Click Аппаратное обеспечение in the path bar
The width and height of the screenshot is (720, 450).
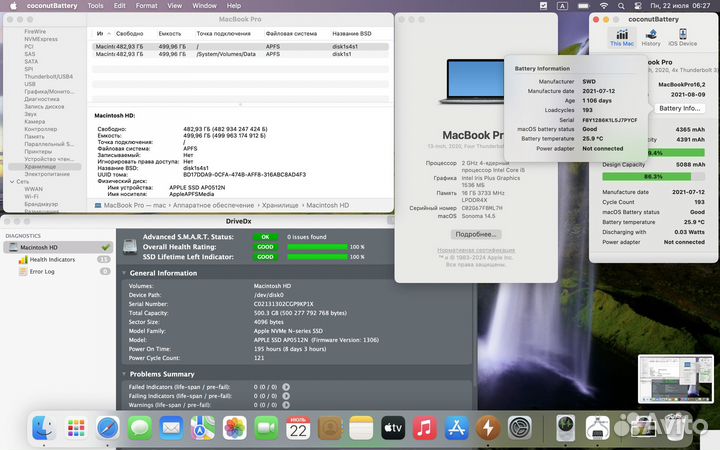(214, 205)
